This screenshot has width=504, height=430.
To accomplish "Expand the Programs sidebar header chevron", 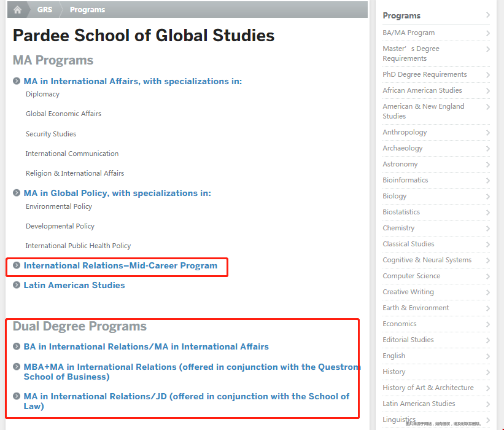I will 487,15.
